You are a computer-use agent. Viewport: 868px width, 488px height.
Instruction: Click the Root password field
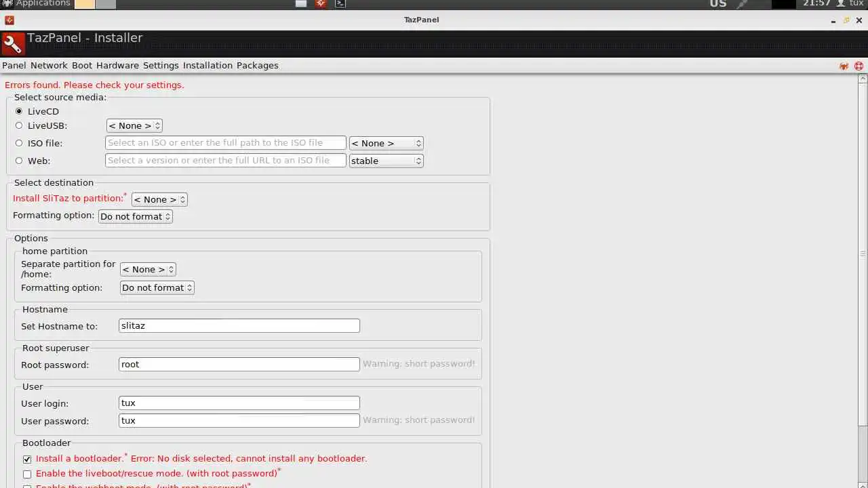click(239, 365)
